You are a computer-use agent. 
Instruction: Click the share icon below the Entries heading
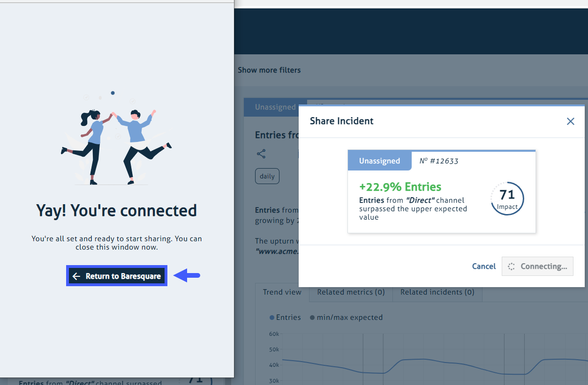[x=261, y=154]
